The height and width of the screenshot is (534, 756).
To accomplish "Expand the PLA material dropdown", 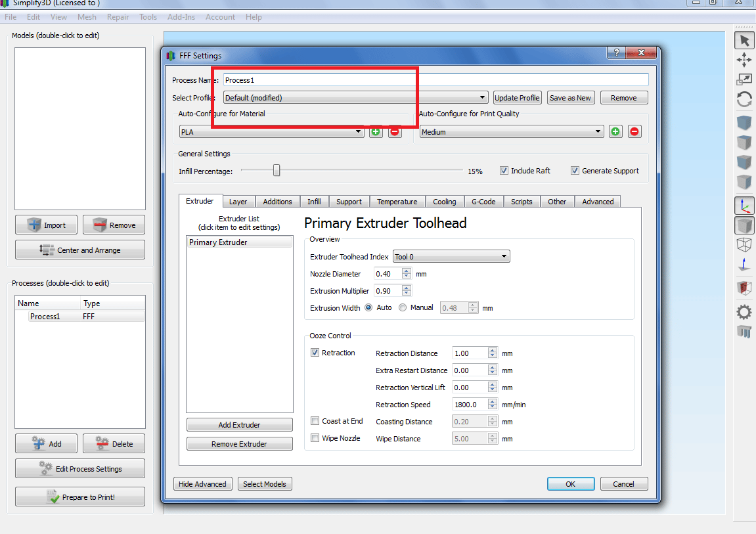I will (271, 131).
